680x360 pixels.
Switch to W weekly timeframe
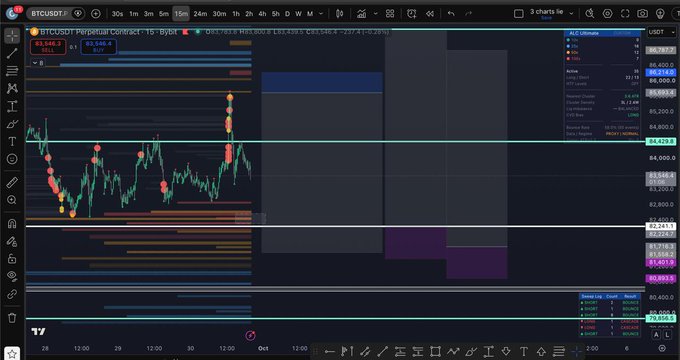click(298, 14)
